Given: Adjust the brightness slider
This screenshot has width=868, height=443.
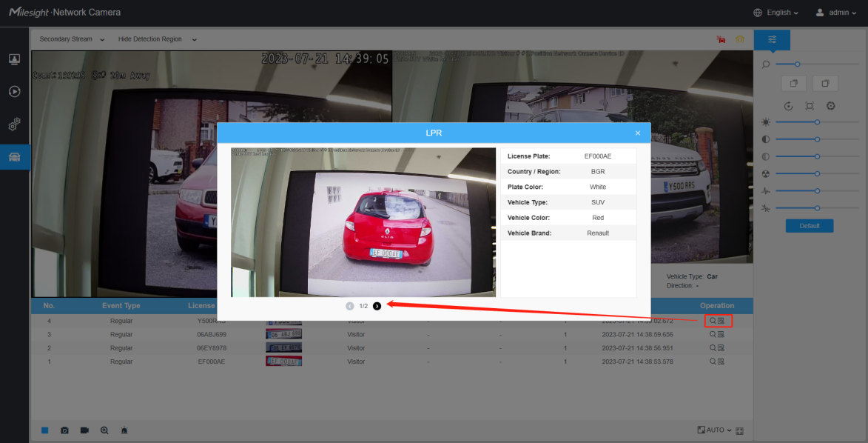Looking at the screenshot, I should (816, 122).
